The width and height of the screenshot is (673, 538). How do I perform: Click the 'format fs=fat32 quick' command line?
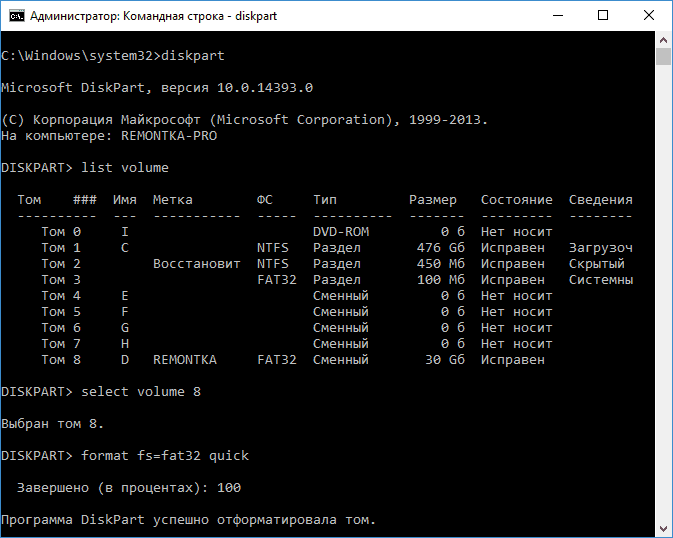[125, 456]
